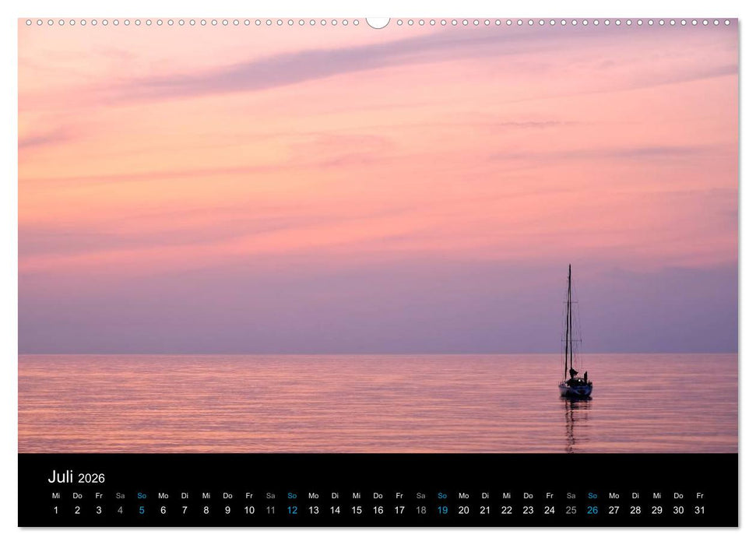The image size is (756, 545).
Task: Click the weekday header Mo above date 6
Action: point(163,494)
